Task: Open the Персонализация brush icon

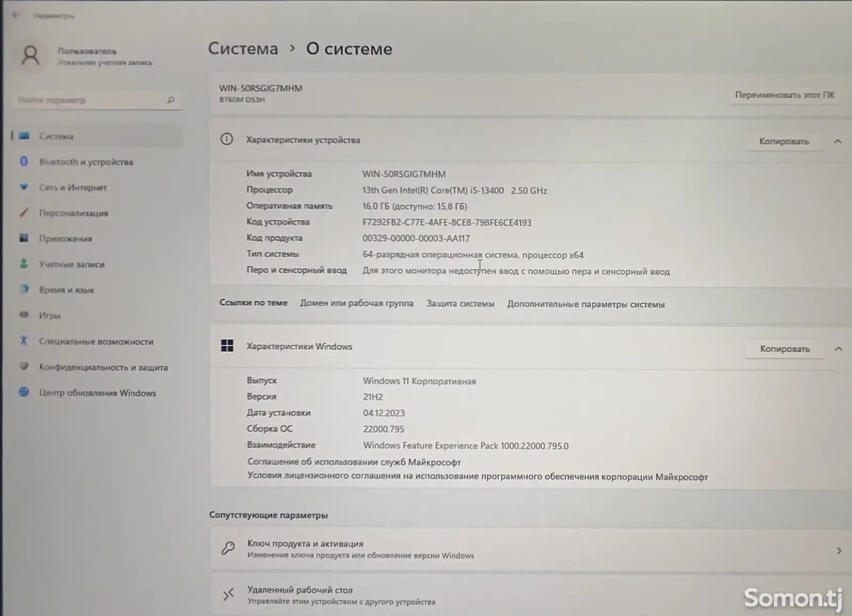Action: [24, 212]
